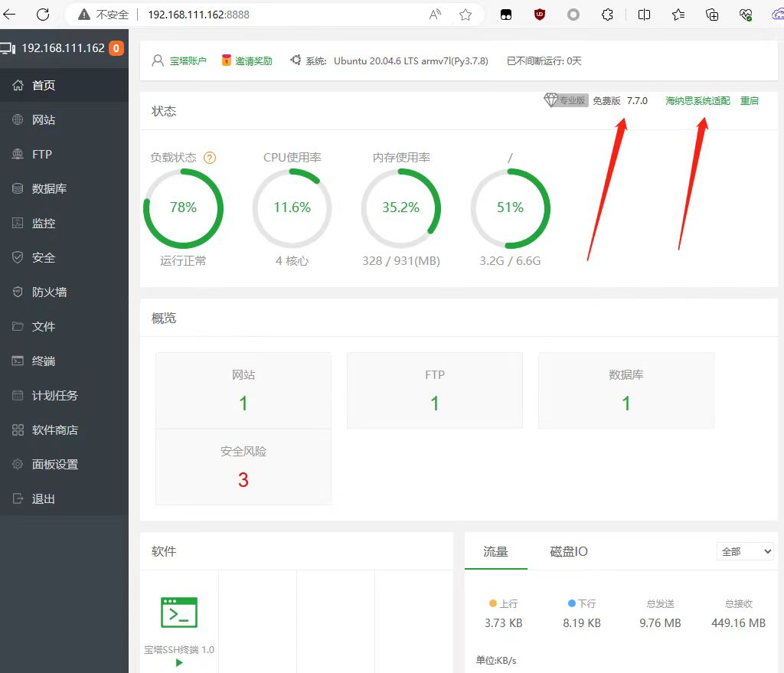784x673 pixels.
Task: Open the 宝塔SSH终端 terminal icon
Action: [179, 613]
